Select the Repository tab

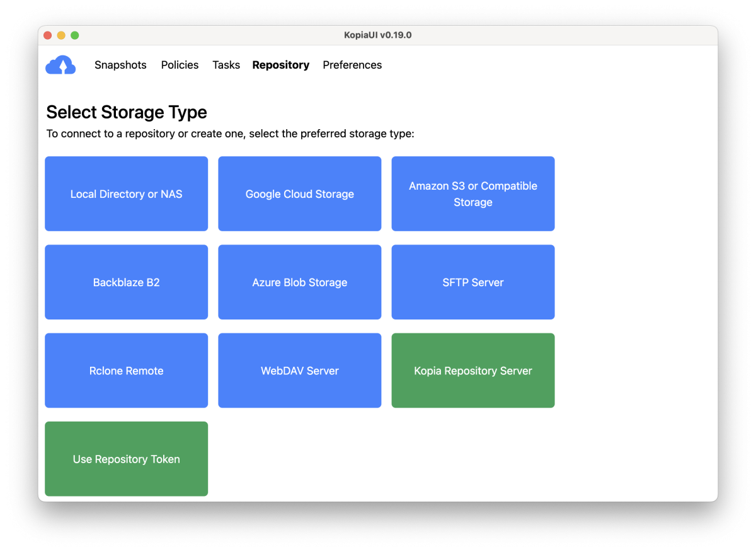(x=280, y=65)
